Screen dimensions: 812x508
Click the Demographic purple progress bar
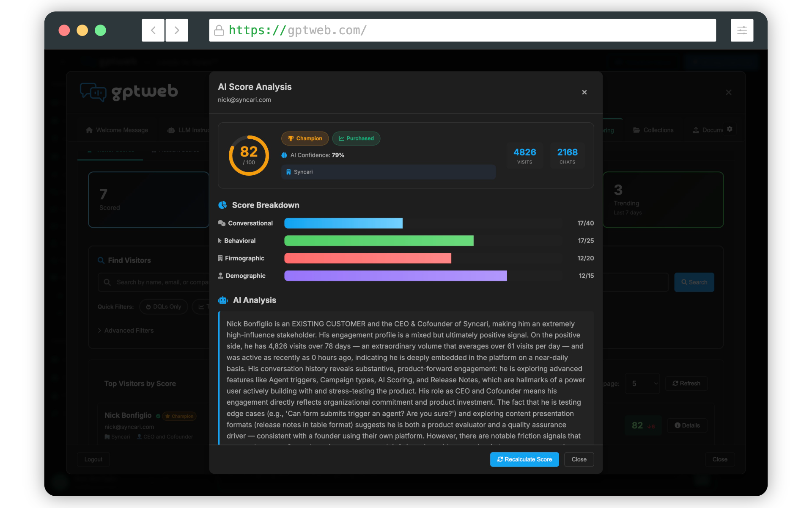[x=396, y=276]
